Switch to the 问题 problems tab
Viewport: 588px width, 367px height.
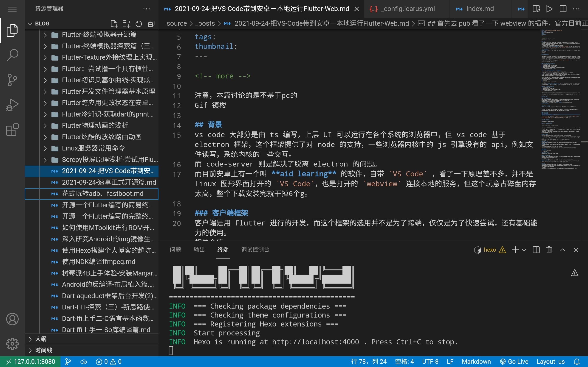coord(175,250)
